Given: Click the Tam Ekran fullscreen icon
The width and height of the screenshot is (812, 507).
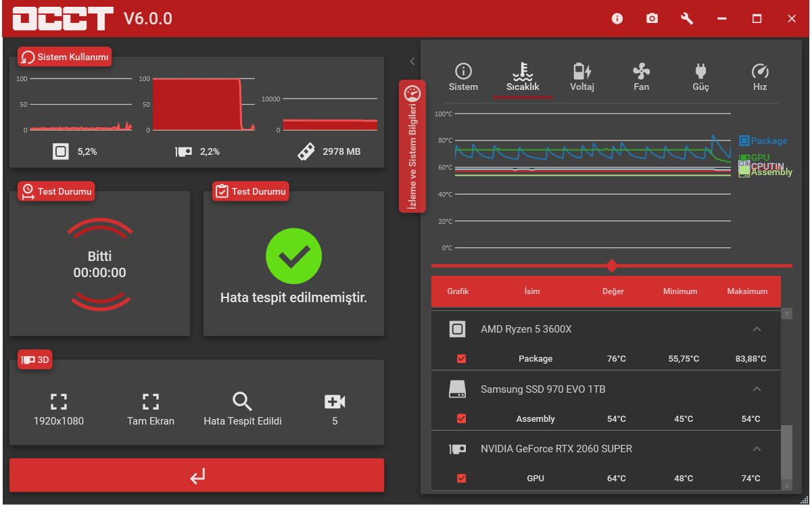Looking at the screenshot, I should click(151, 402).
